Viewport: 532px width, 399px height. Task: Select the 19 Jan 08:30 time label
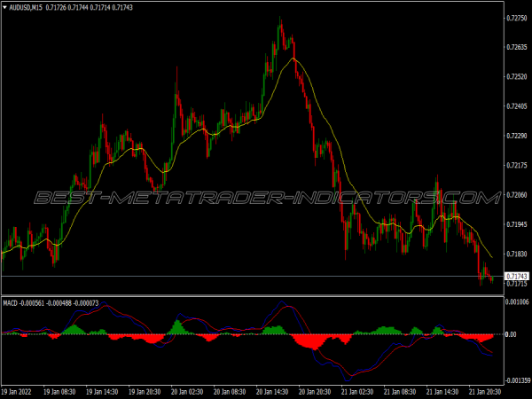(59, 392)
